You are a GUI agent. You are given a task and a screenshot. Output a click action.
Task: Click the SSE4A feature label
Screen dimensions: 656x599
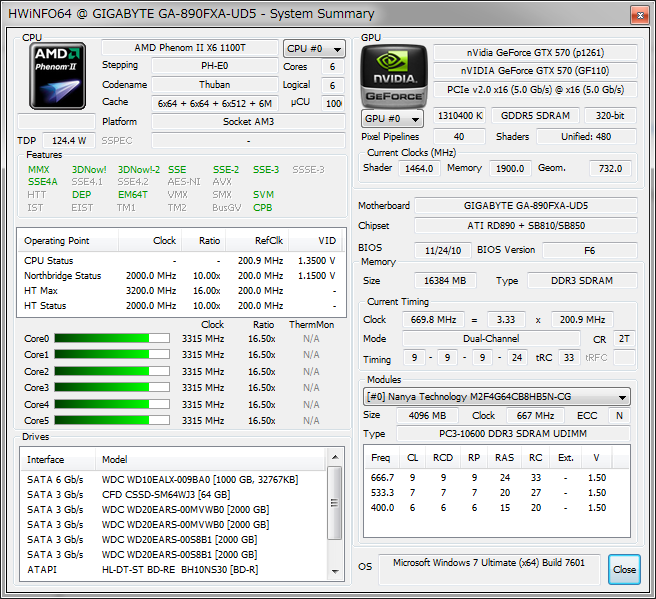click(43, 182)
